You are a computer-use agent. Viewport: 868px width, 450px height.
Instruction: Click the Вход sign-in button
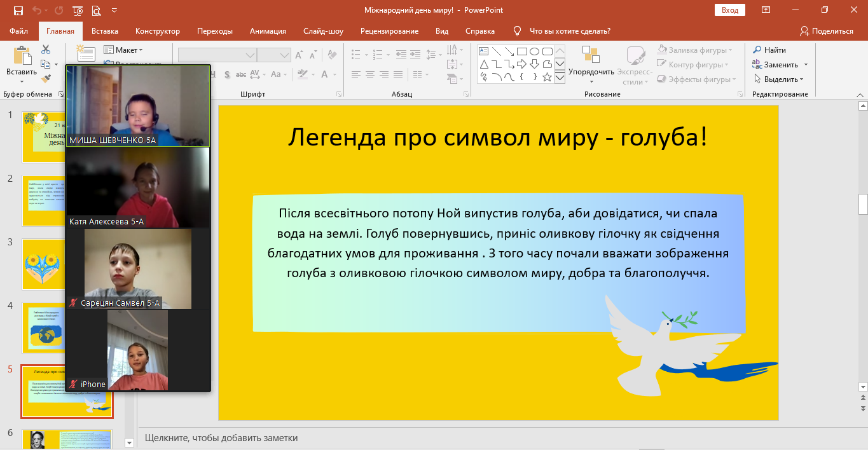pos(731,10)
